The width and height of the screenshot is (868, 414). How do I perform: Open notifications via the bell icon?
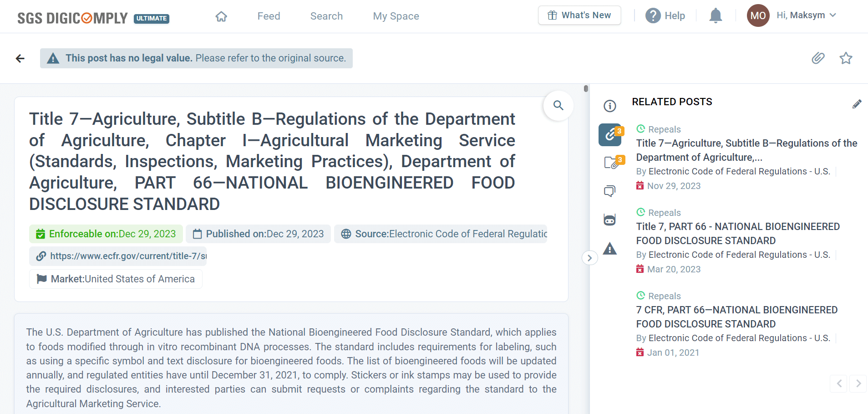click(716, 15)
